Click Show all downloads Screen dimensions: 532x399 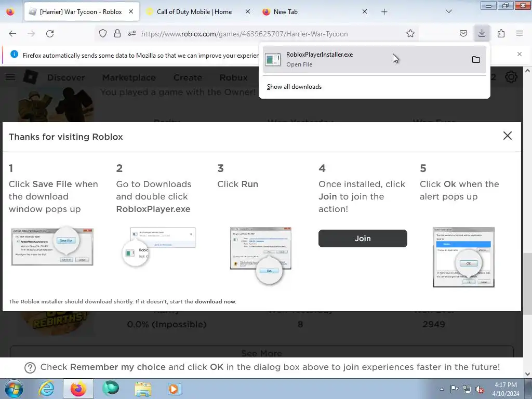pos(294,87)
